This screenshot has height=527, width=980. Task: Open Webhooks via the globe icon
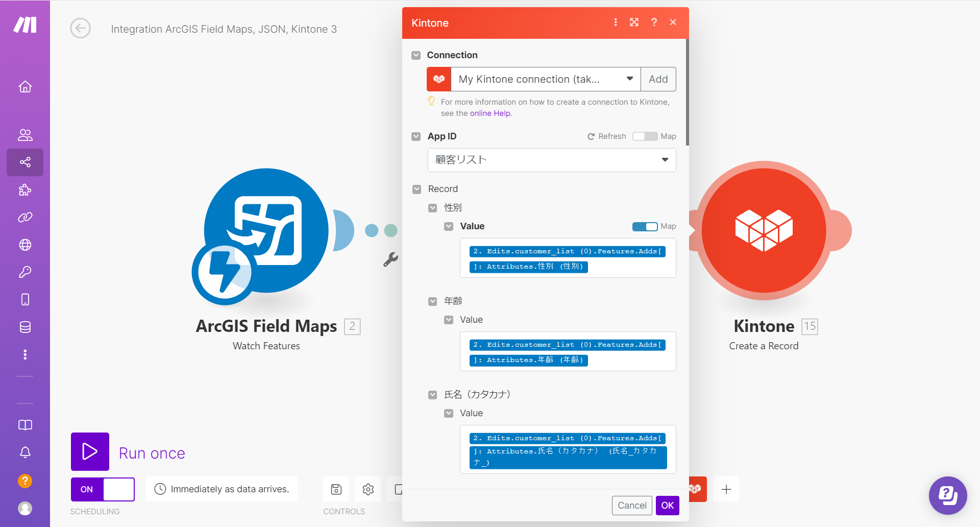[24, 245]
